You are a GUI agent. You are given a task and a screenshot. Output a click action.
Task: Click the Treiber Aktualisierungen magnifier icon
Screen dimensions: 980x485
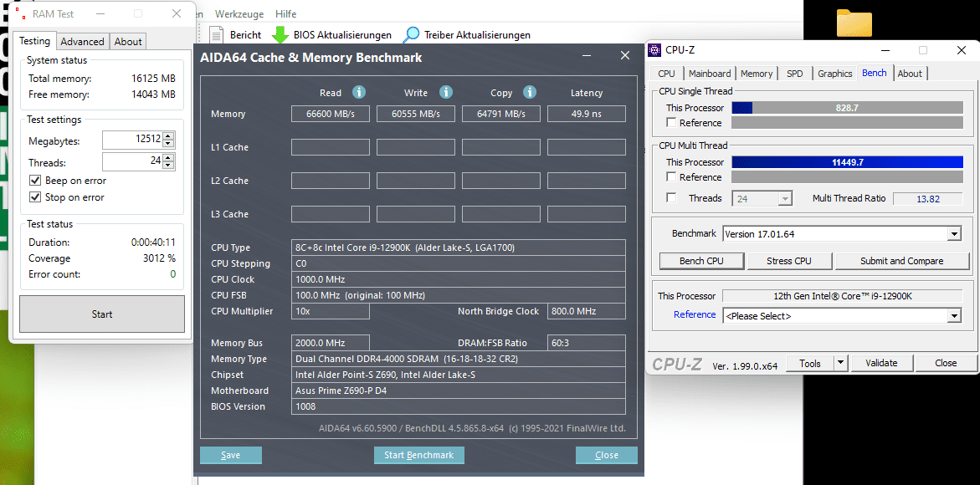click(x=412, y=35)
